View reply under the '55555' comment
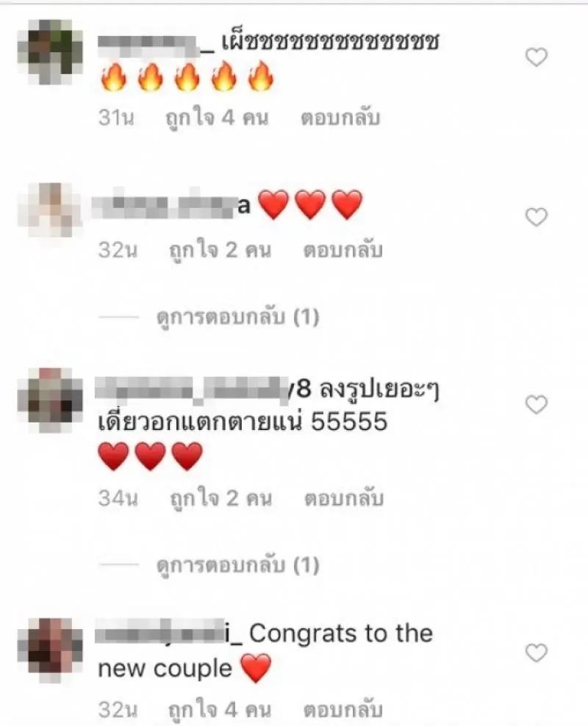 pyautogui.click(x=238, y=565)
